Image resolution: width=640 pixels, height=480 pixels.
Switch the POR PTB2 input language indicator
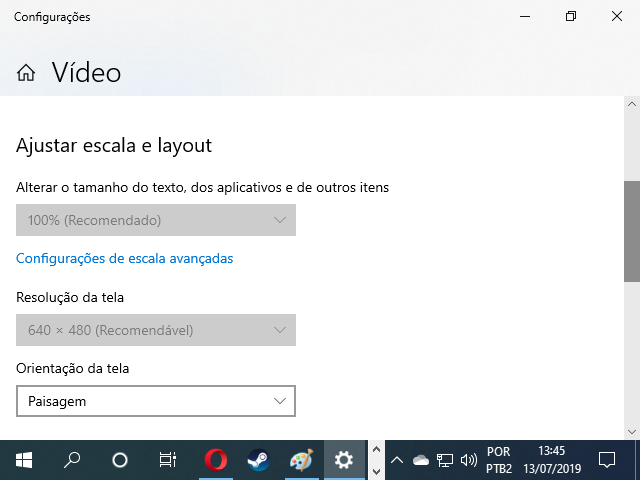coord(499,460)
